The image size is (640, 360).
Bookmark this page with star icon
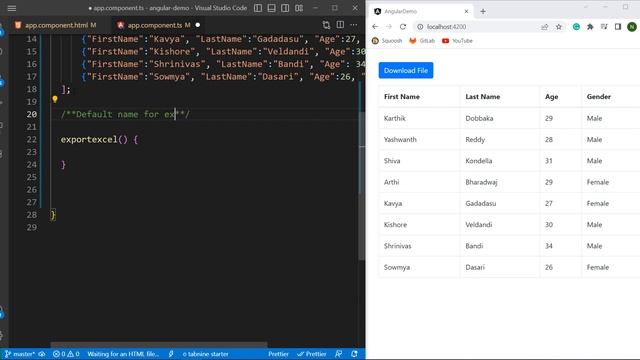pyautogui.click(x=559, y=27)
